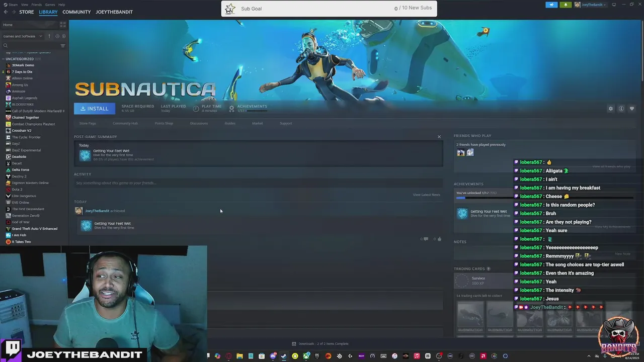The image size is (644, 362).
Task: Click the comment icon on activity post
Action: pyautogui.click(x=426, y=239)
